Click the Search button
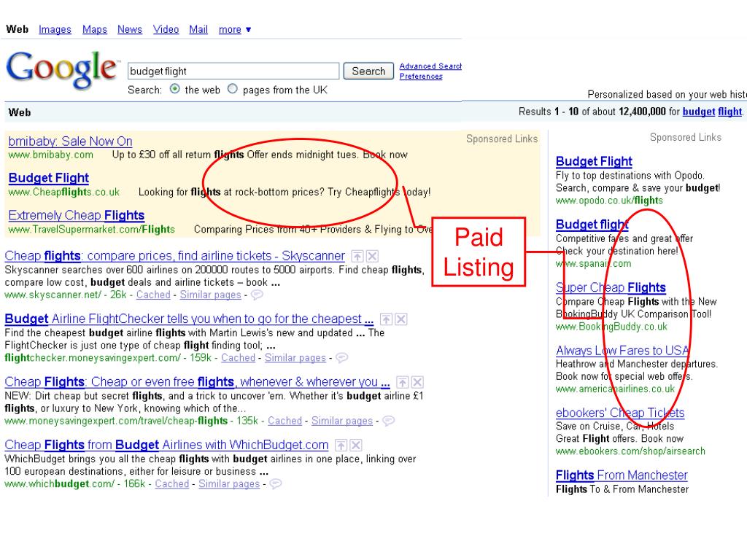This screenshot has height=560, width=747. click(368, 71)
